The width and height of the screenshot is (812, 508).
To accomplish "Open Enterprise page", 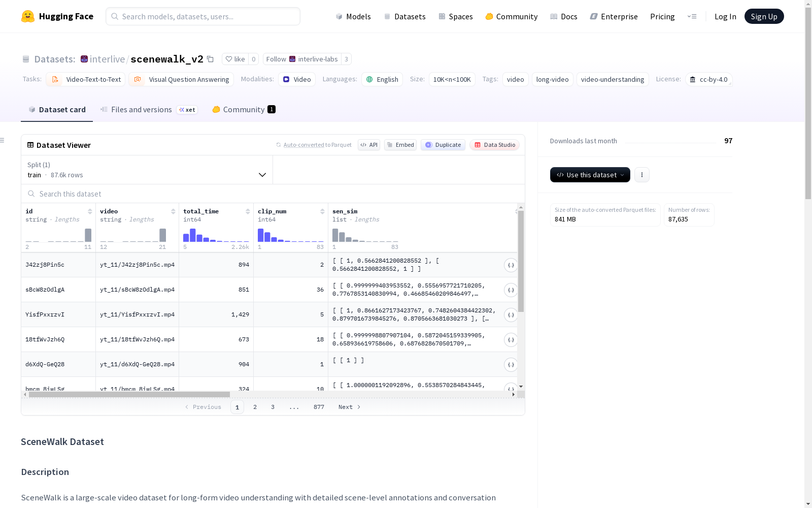I will click(614, 16).
